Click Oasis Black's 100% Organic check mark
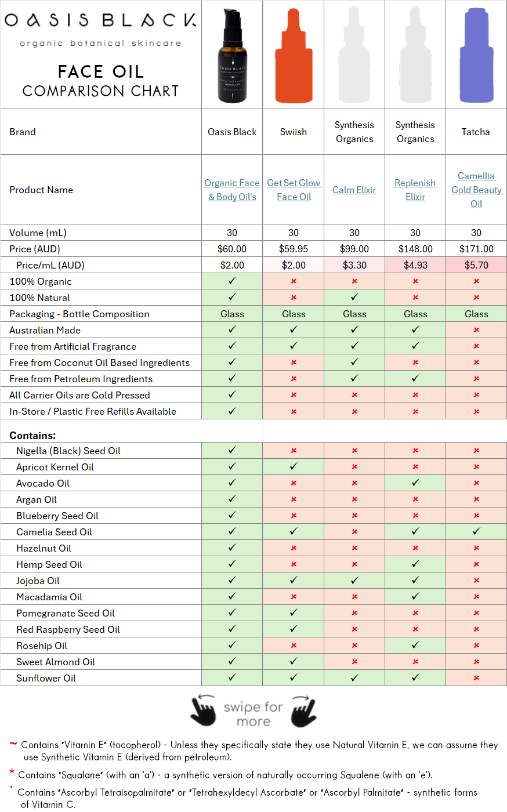This screenshot has width=507, height=812. 232,281
